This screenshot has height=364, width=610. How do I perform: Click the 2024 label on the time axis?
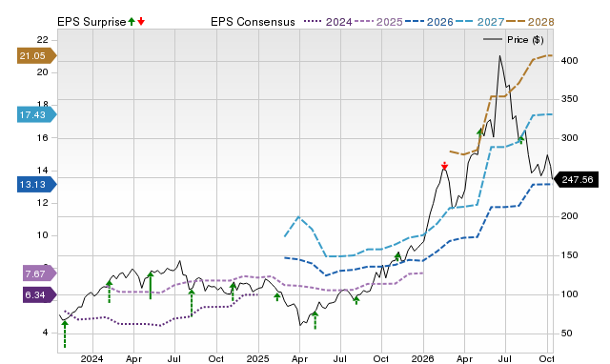(91, 358)
